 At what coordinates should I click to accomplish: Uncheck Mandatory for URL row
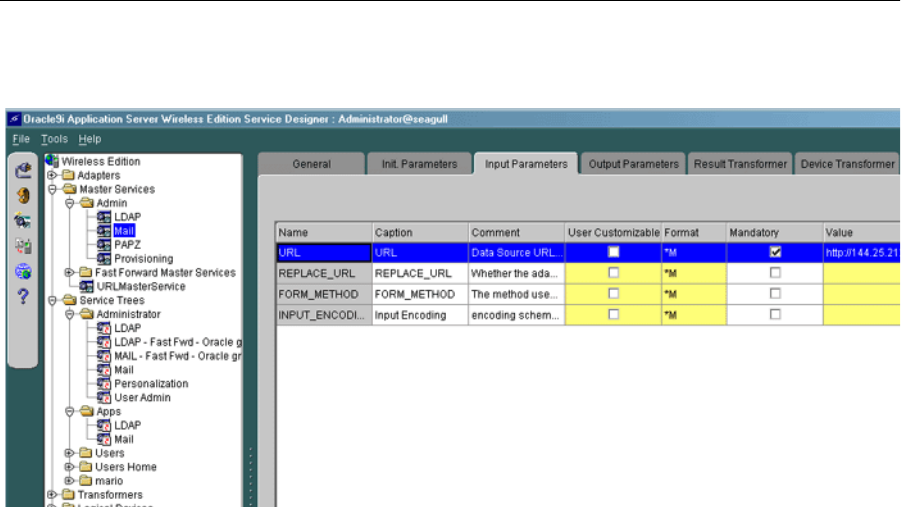click(775, 252)
